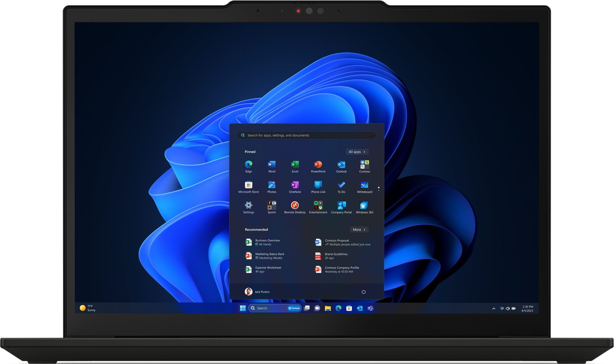Open the Entertainment pinned folder
Viewport: 614px width, 364px height.
[318, 207]
